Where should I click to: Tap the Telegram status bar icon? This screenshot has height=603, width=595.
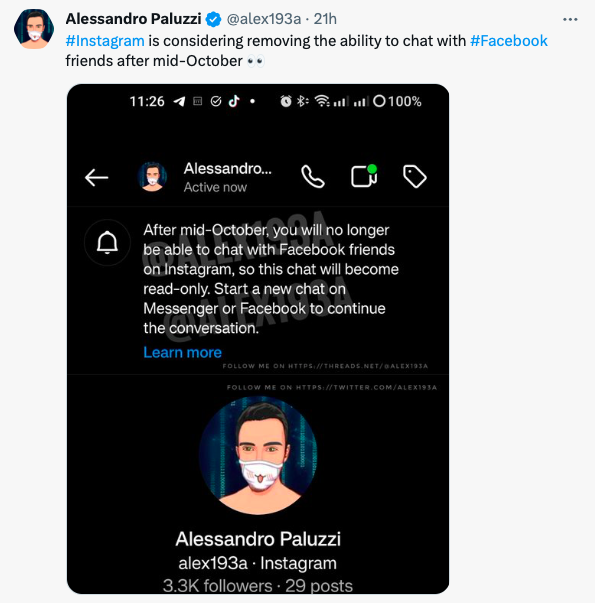[179, 101]
